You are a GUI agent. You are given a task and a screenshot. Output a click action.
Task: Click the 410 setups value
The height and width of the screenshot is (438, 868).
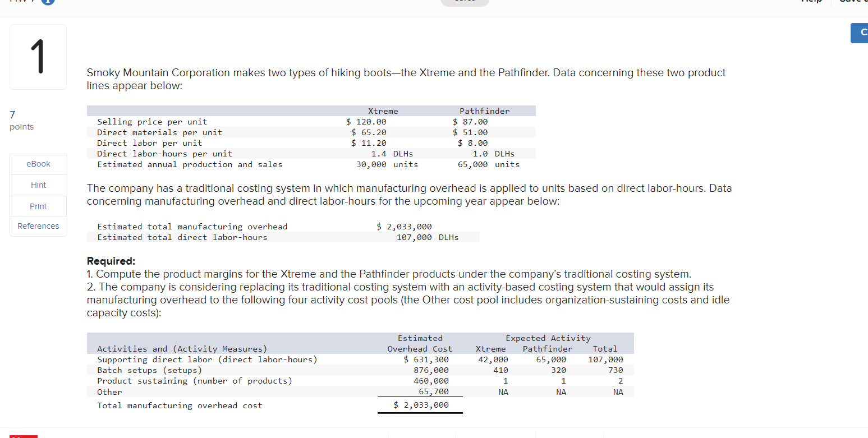coord(501,370)
